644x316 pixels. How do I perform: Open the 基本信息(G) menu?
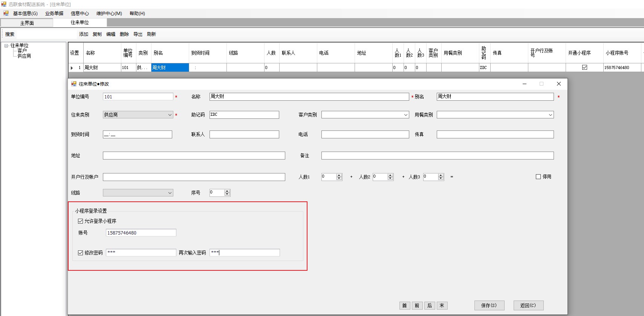[x=25, y=13]
